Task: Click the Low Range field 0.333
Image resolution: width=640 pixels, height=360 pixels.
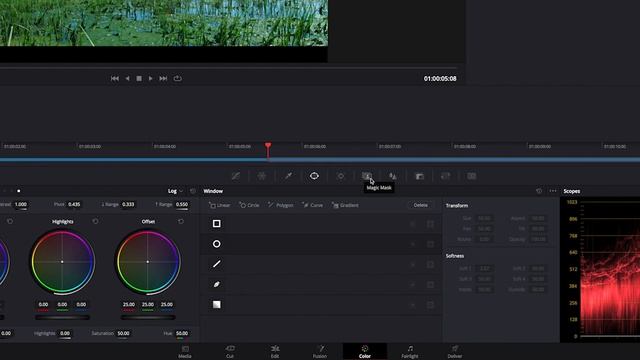Action: [128, 204]
